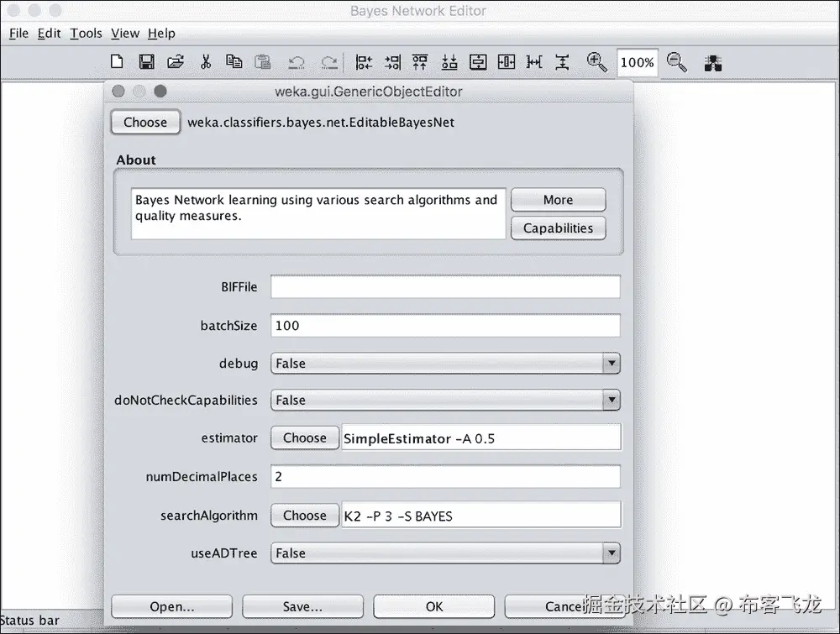Open the Tools menu
The width and height of the screenshot is (840, 634).
click(x=85, y=34)
